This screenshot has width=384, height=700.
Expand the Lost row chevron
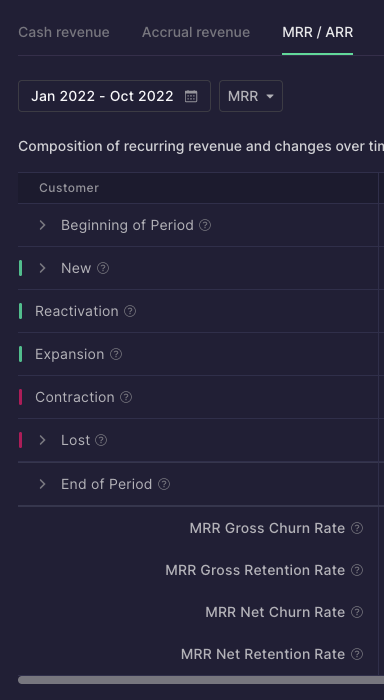coord(42,440)
